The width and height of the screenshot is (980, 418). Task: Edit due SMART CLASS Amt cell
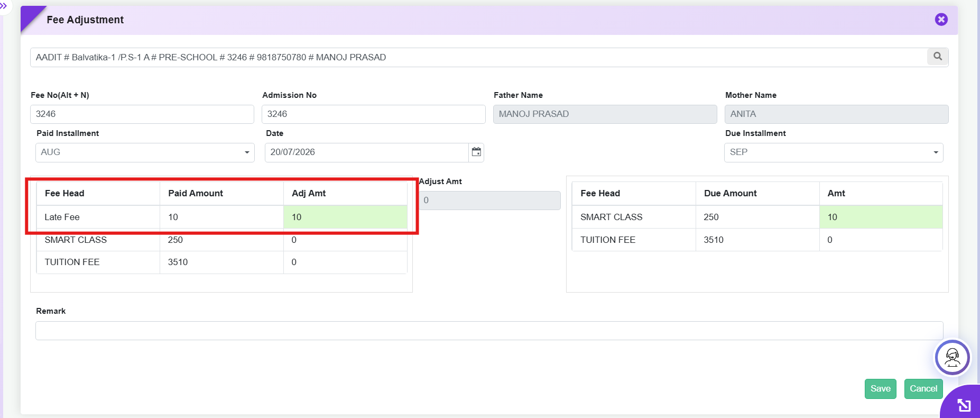pyautogui.click(x=881, y=217)
